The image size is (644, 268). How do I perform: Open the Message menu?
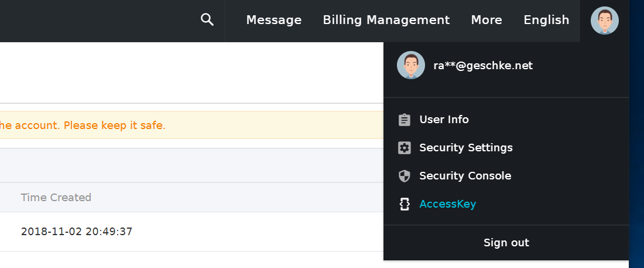tap(274, 20)
